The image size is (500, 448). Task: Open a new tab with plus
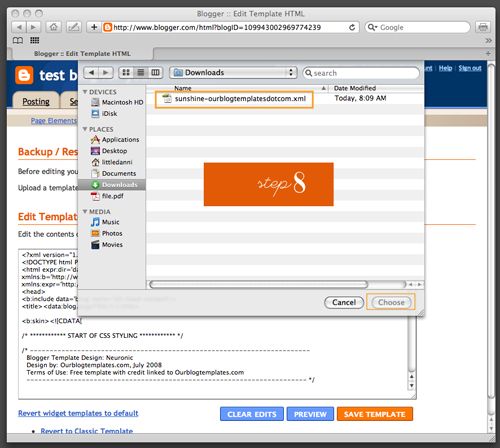click(x=488, y=53)
